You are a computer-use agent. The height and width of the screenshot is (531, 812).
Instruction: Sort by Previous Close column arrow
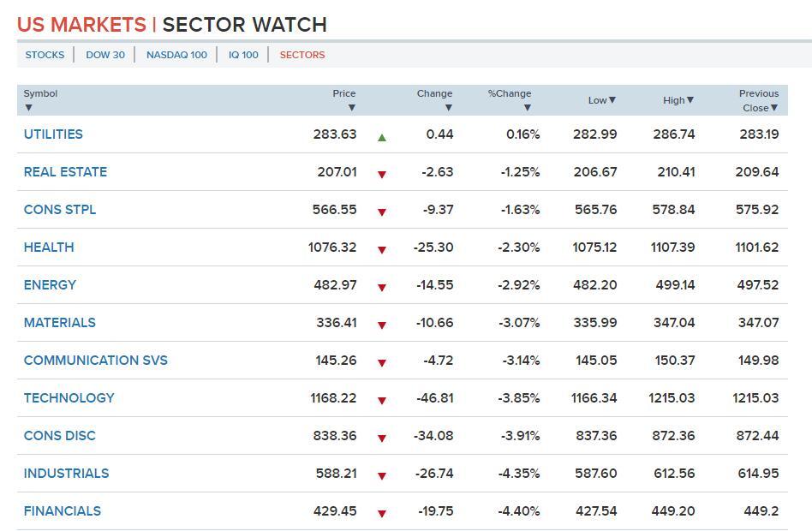click(773, 108)
